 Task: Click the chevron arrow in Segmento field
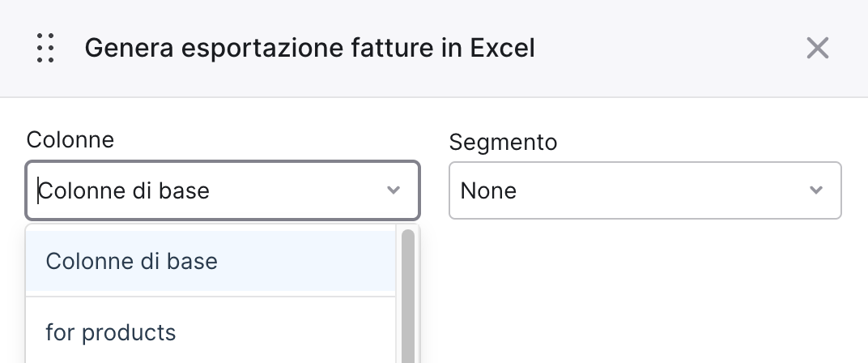pos(815,190)
